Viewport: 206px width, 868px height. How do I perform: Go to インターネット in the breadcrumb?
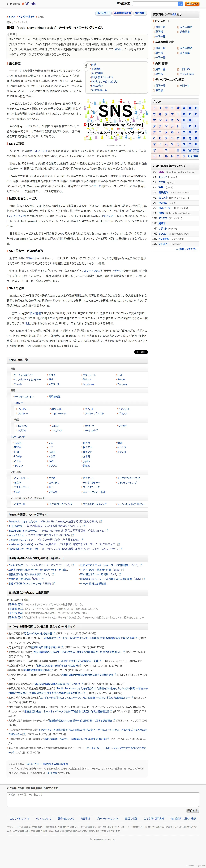pyautogui.click(x=26, y=17)
